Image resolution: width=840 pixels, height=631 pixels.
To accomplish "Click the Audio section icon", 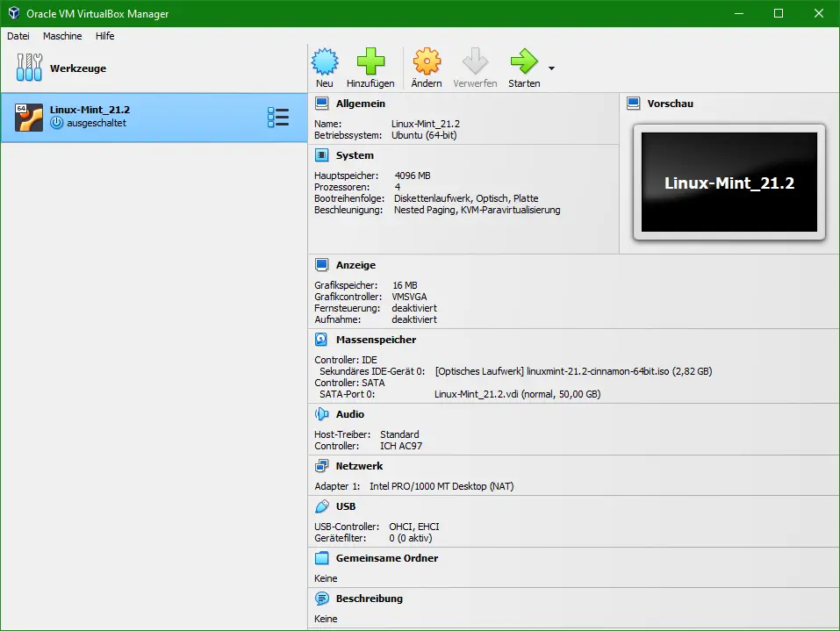I will point(322,413).
